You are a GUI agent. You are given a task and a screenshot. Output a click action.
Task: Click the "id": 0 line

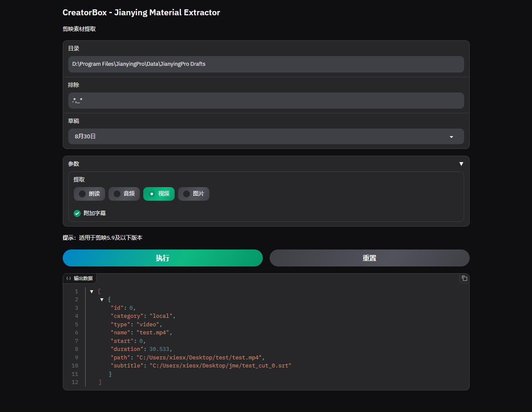click(123, 308)
